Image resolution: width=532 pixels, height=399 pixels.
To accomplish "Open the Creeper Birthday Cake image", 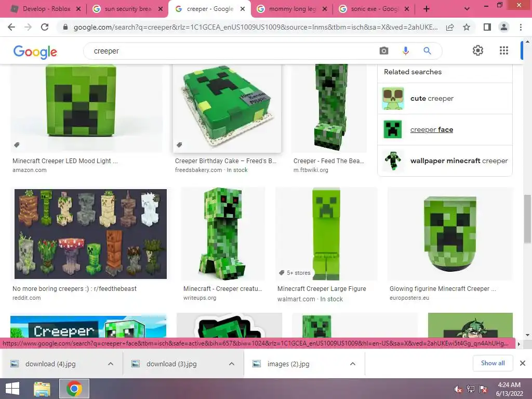I will coord(227,108).
